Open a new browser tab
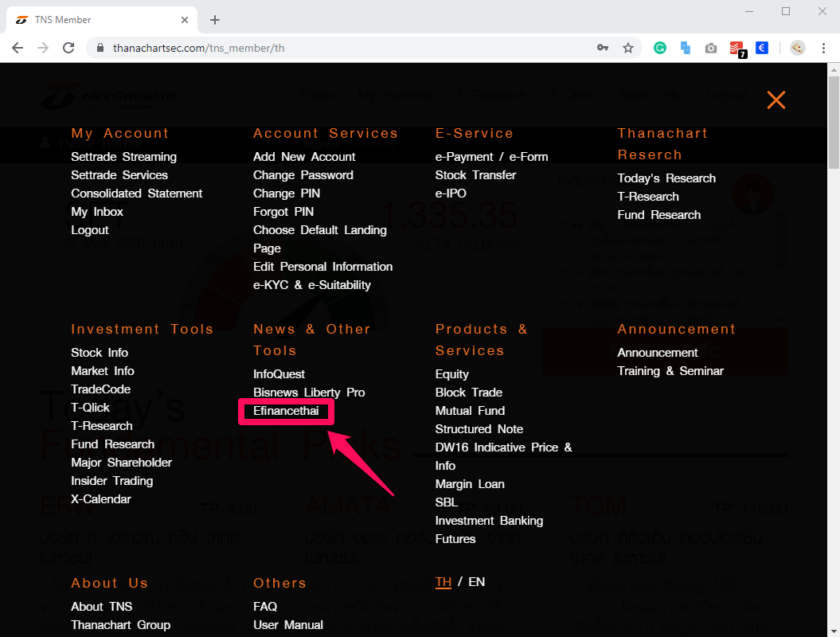The width and height of the screenshot is (840, 637). (215, 20)
